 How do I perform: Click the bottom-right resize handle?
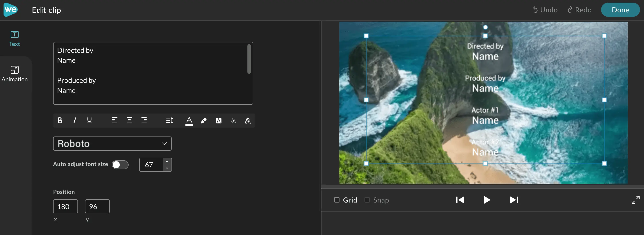[604, 163]
